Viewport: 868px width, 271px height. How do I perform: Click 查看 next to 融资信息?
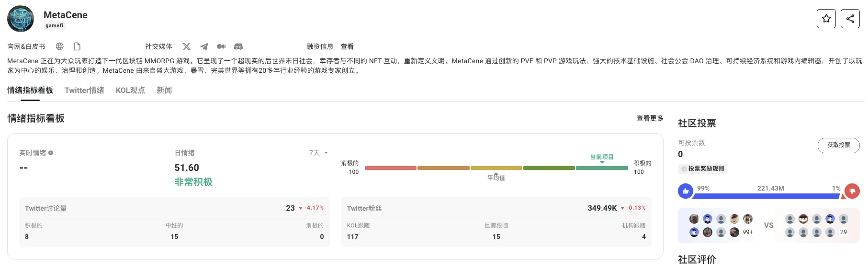(347, 46)
